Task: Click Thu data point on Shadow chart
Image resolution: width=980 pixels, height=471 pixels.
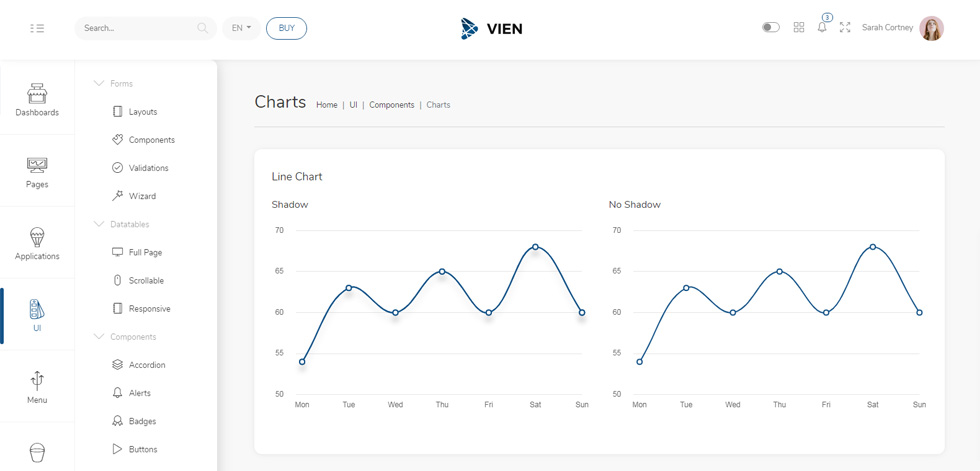Action: [442, 271]
